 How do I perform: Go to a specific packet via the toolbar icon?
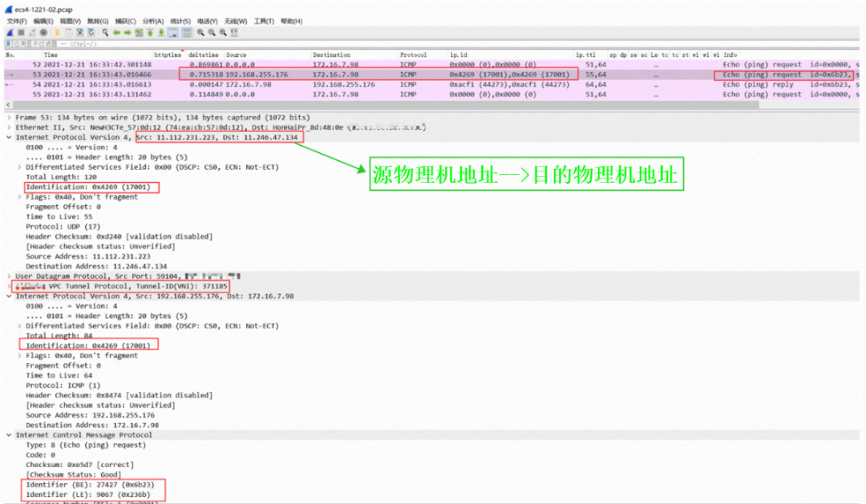(x=140, y=33)
